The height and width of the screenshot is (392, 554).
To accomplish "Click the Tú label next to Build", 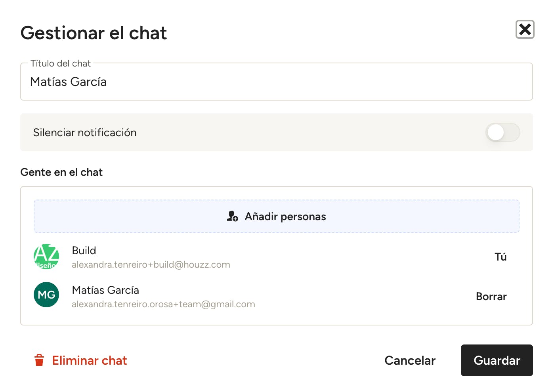I will 501,257.
